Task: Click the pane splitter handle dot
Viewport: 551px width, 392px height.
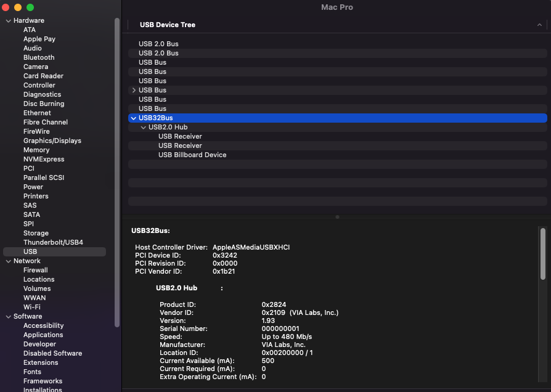Action: point(337,217)
